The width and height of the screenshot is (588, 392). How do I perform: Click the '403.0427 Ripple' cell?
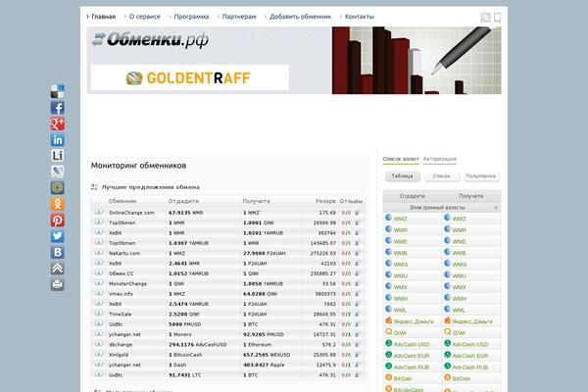(x=264, y=365)
